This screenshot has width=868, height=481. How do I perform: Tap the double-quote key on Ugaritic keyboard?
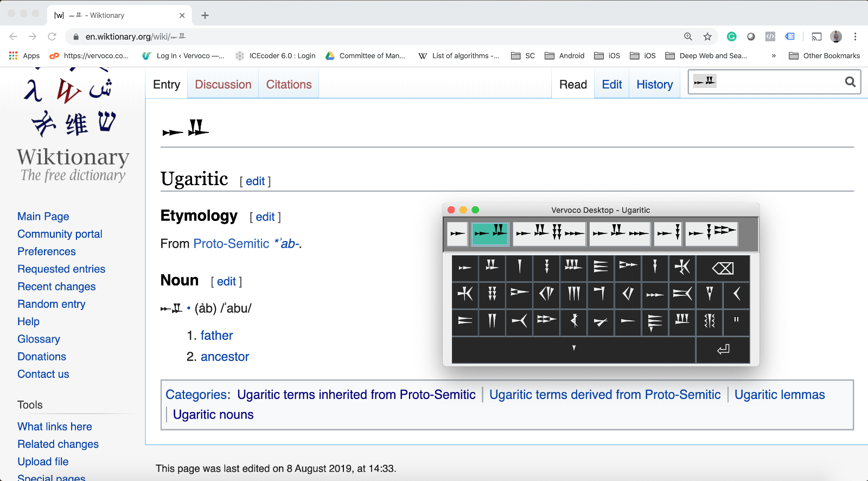pos(736,322)
